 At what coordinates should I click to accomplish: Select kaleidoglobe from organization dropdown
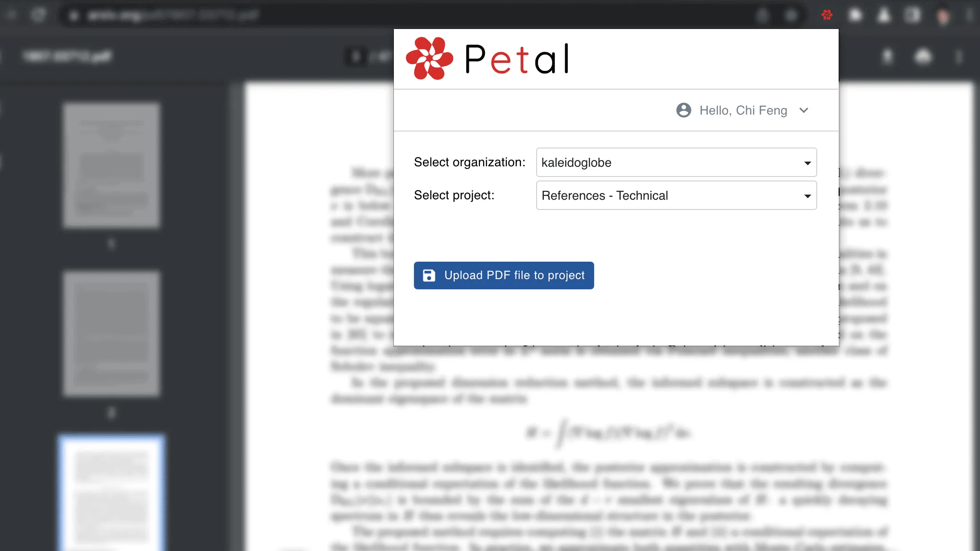coord(675,162)
